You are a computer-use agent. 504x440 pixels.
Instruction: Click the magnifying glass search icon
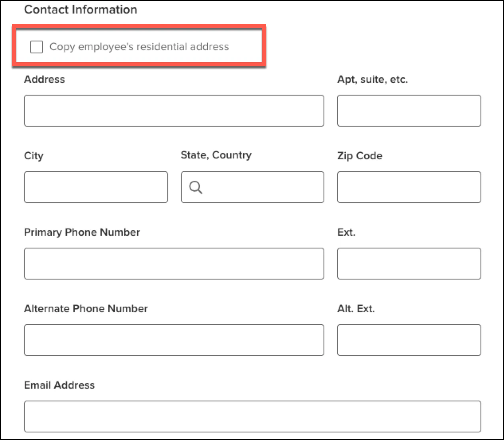coord(196,187)
